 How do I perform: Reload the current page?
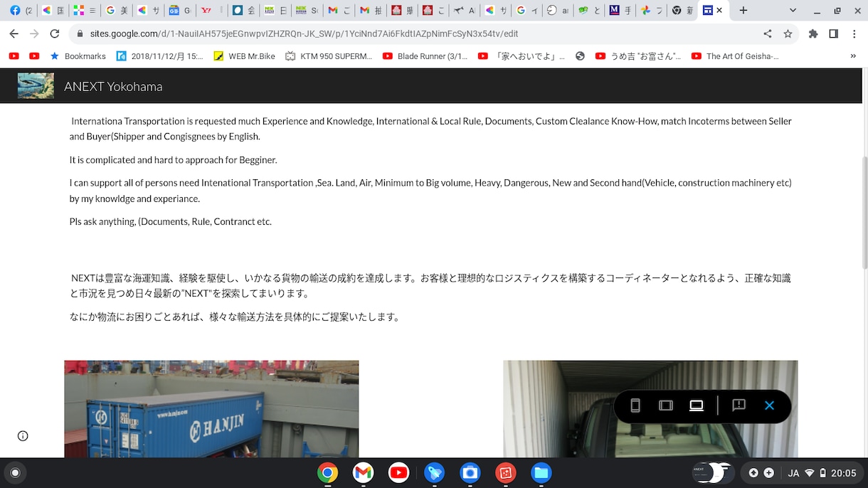tap(55, 33)
